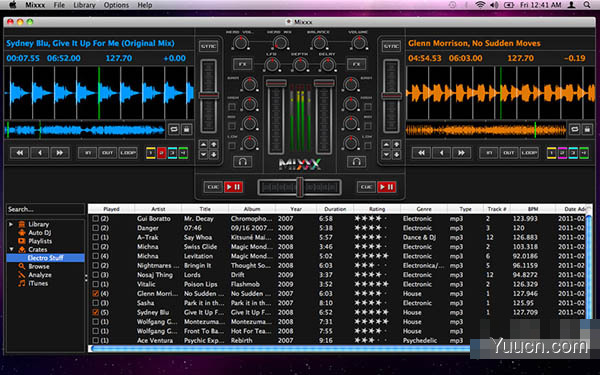The image size is (600, 375).
Task: Check played box for Sasha track
Action: tap(96, 303)
